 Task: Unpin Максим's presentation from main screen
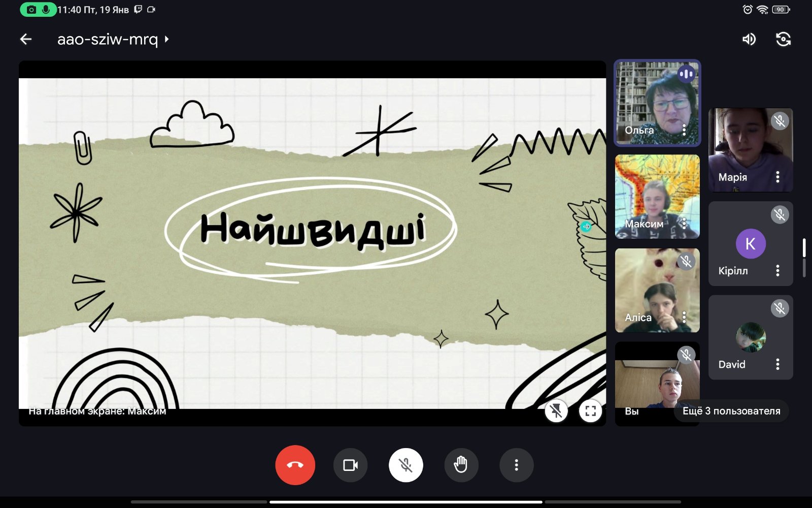tap(556, 410)
